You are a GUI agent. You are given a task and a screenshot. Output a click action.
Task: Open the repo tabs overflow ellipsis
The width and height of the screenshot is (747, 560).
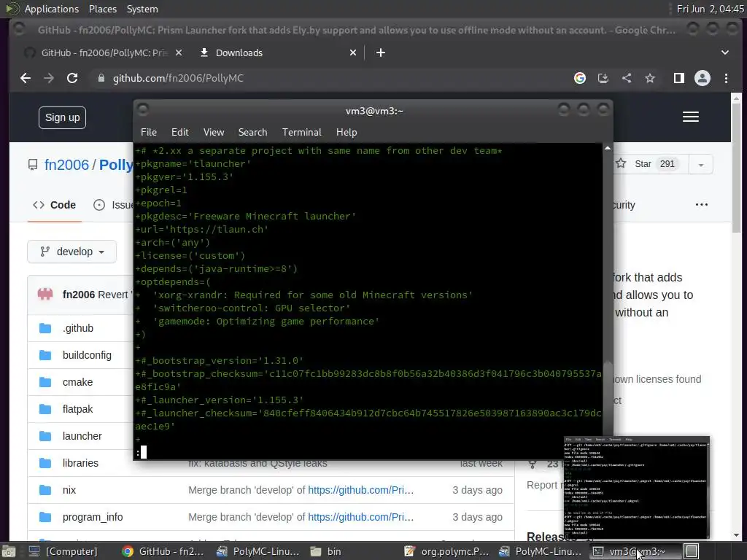tap(701, 205)
